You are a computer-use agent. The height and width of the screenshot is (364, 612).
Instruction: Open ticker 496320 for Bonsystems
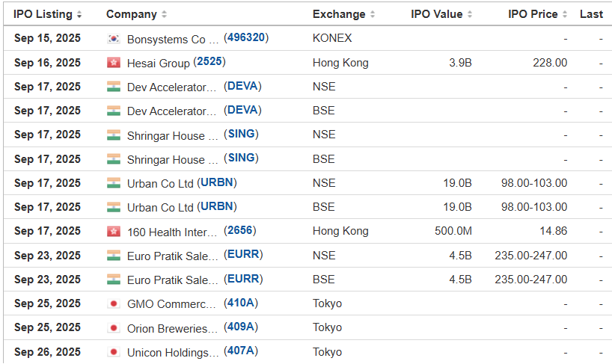click(x=246, y=37)
